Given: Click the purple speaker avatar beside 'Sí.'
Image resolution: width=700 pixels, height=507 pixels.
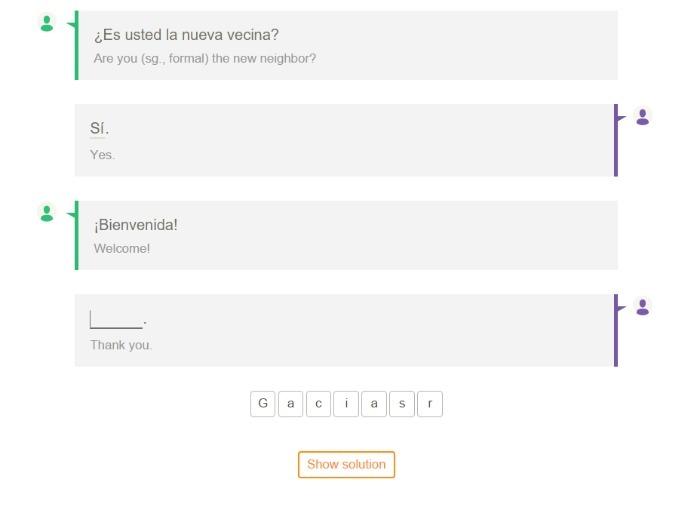Looking at the screenshot, I should coord(642,117).
